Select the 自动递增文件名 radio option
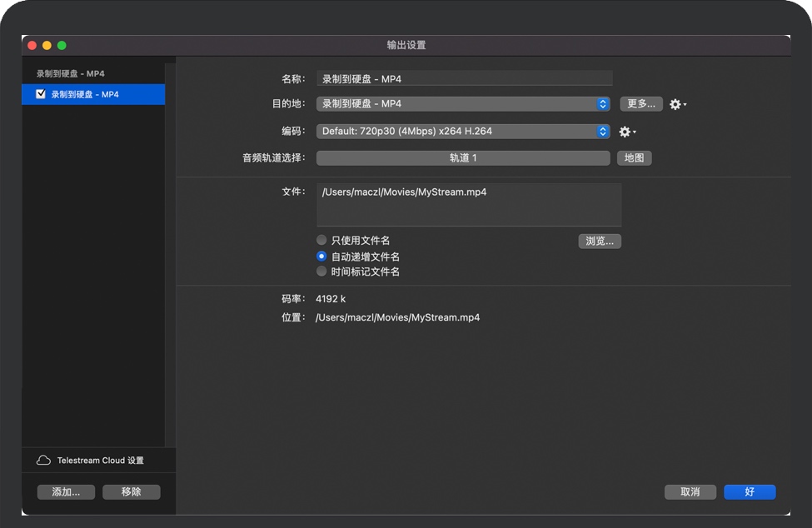The image size is (812, 528). [321, 257]
